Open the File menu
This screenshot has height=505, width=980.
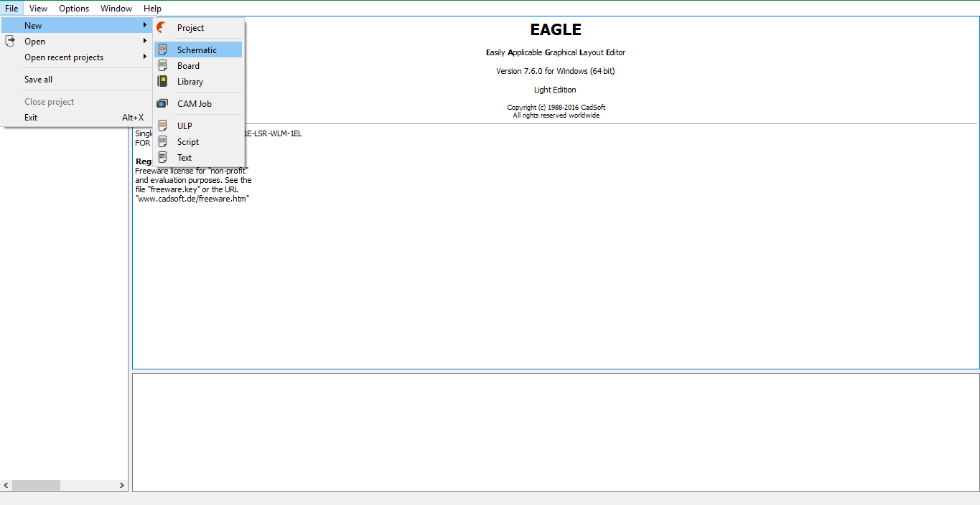[x=11, y=9]
